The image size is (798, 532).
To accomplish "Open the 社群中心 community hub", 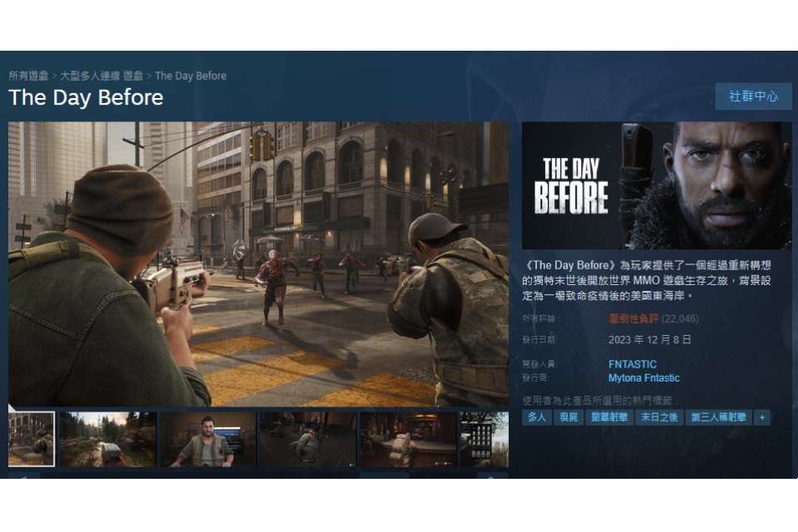I will [753, 96].
